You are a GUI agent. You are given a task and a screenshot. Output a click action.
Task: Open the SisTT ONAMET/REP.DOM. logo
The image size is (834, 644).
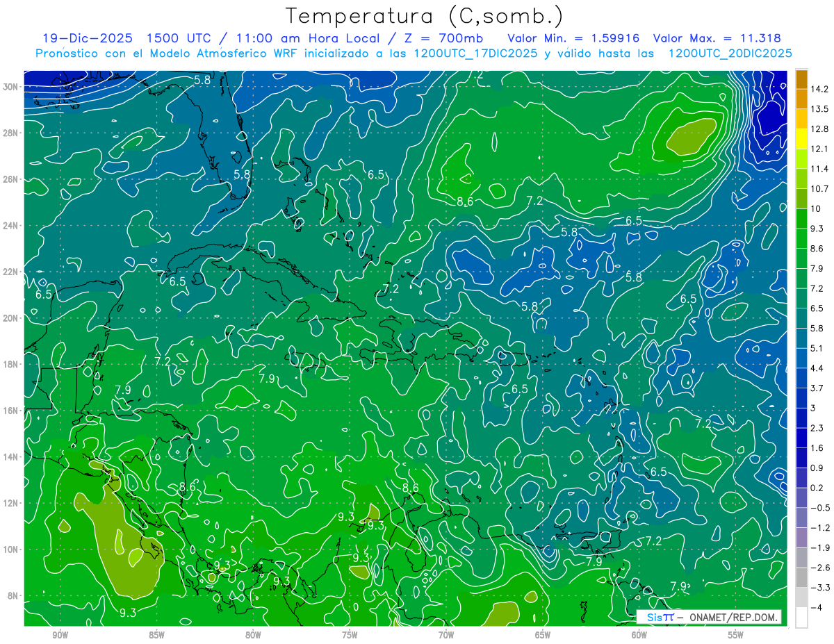point(709,617)
